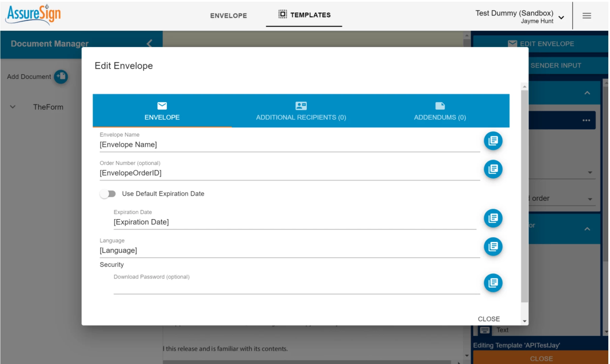Click the EDIT ENVELOPE sidebar button
This screenshot has height=364, width=610.
(541, 44)
